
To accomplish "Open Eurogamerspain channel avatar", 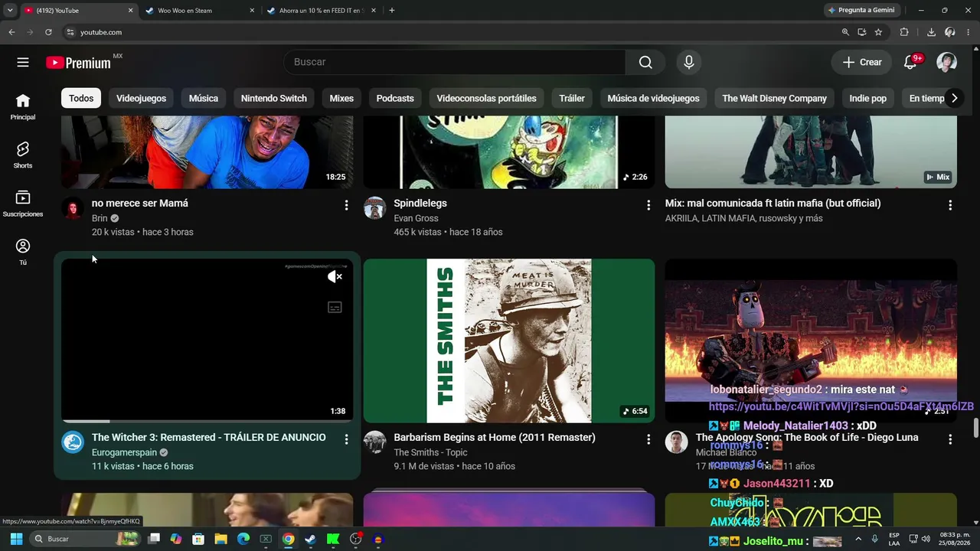I will 73,442.
